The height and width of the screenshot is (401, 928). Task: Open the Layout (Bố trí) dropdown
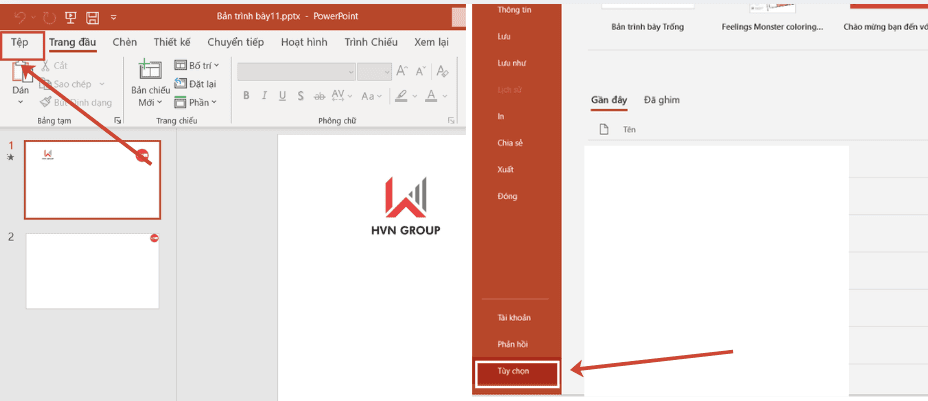pos(197,65)
